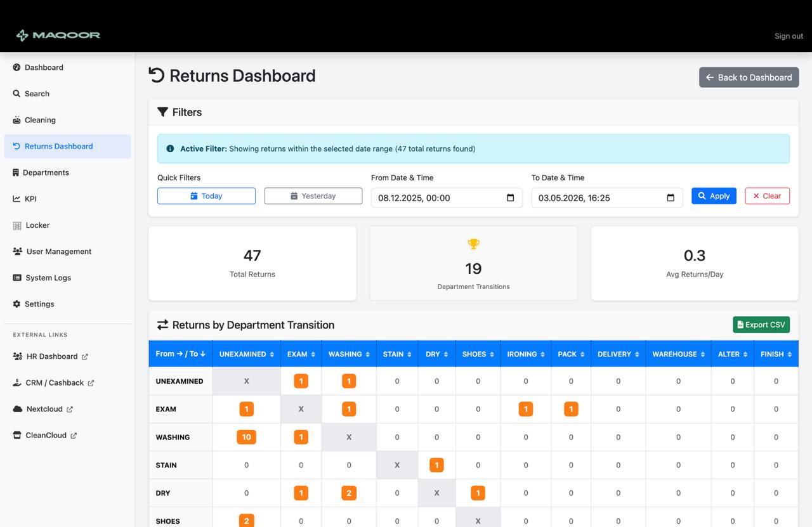This screenshot has height=527, width=812.
Task: Click the User Management people icon
Action: (18, 251)
